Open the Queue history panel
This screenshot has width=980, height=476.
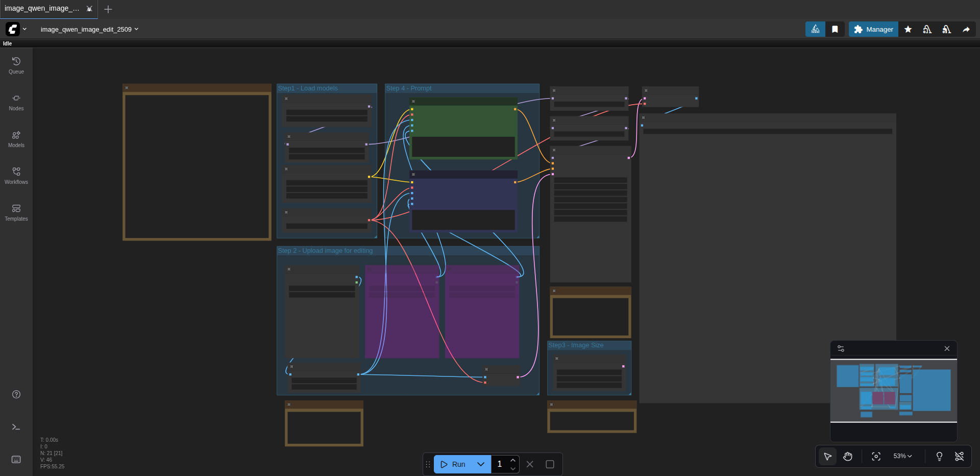(x=16, y=65)
